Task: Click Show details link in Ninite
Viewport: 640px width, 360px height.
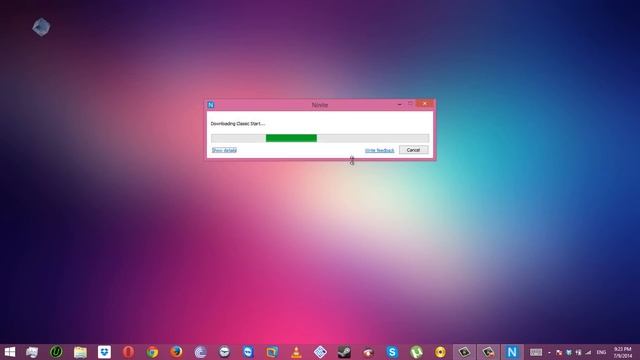Action: pyautogui.click(x=224, y=150)
